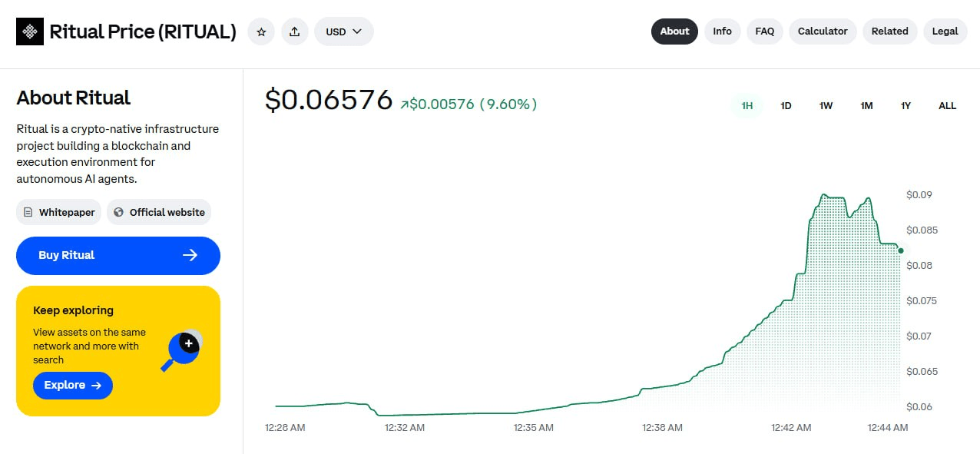Image resolution: width=980 pixels, height=454 pixels.
Task: Show the ALL time chart range
Action: 947,105
